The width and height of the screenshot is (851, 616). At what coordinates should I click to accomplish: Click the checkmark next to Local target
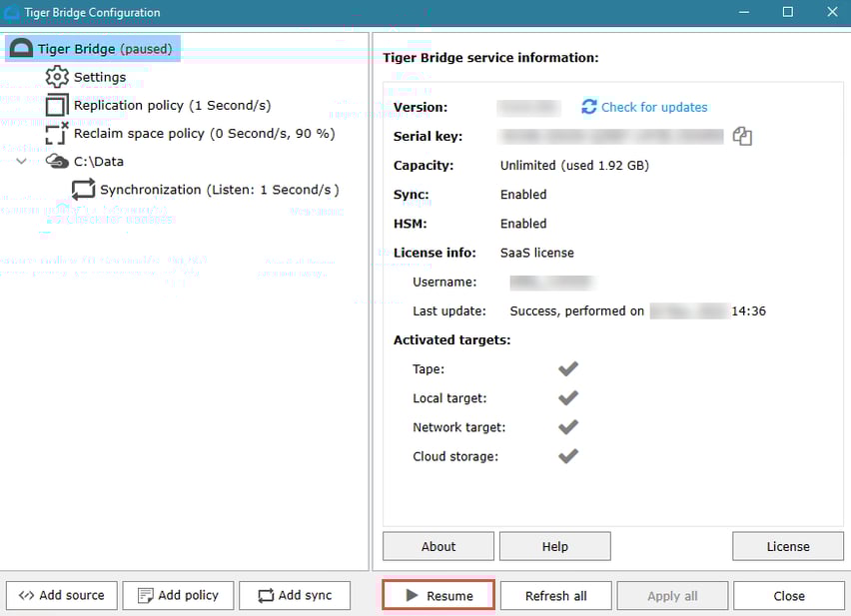[567, 397]
